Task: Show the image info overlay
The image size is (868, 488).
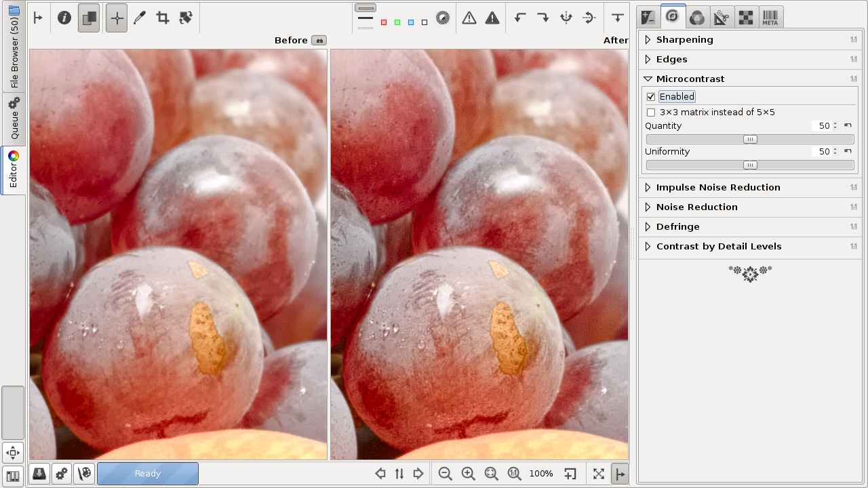Action: point(64,18)
